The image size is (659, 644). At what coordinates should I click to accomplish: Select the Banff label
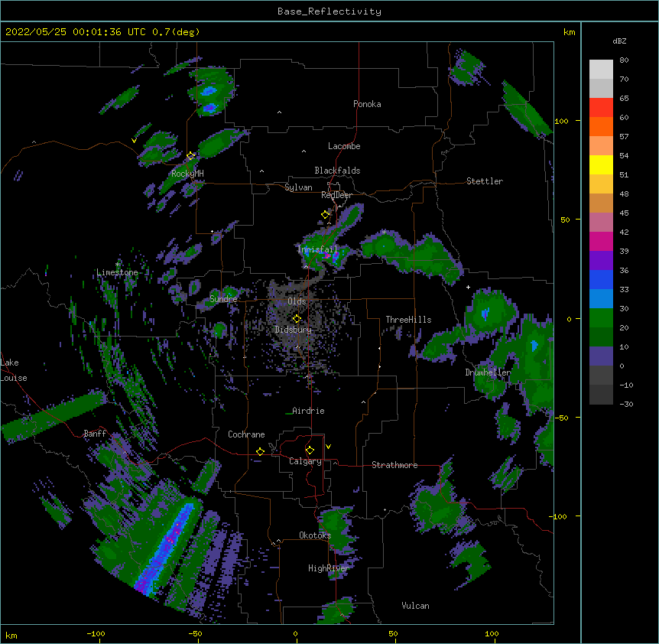point(95,434)
